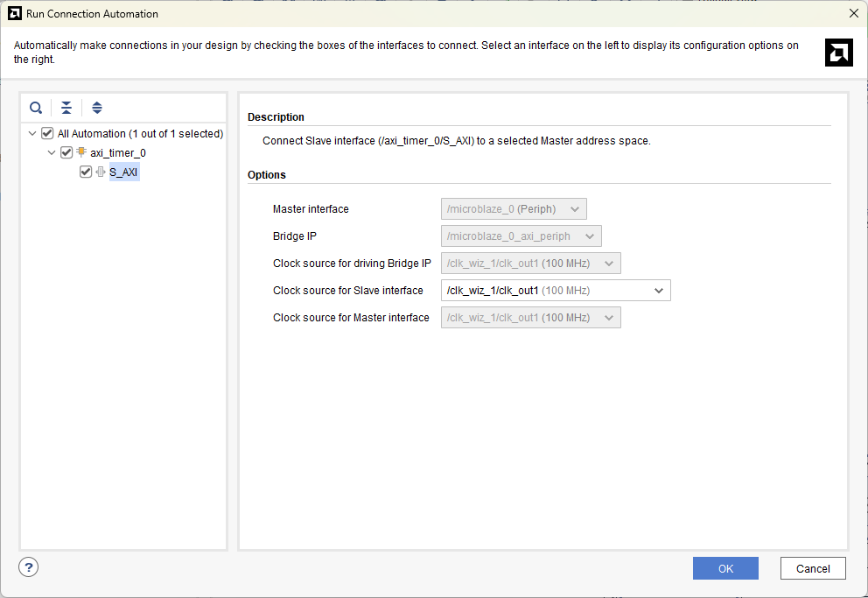868x598 pixels.
Task: Toggle the axi_timer_0 checkbox
Action: [x=66, y=152]
